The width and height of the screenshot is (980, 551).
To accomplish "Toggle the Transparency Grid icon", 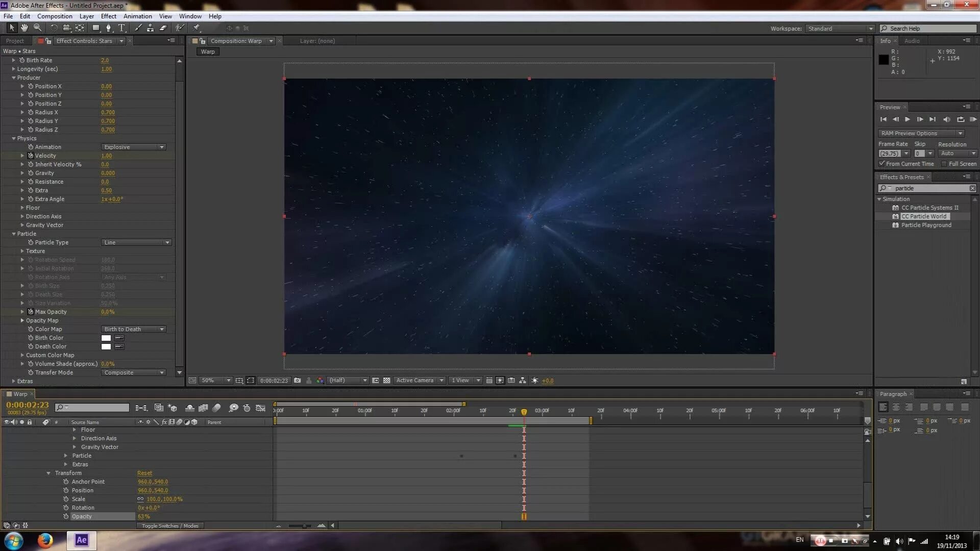I will click(x=387, y=381).
